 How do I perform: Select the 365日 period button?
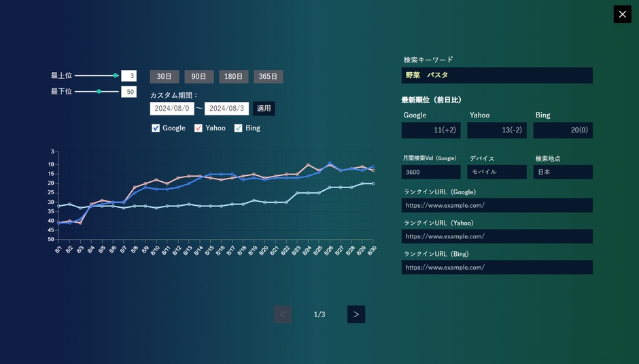pos(268,77)
